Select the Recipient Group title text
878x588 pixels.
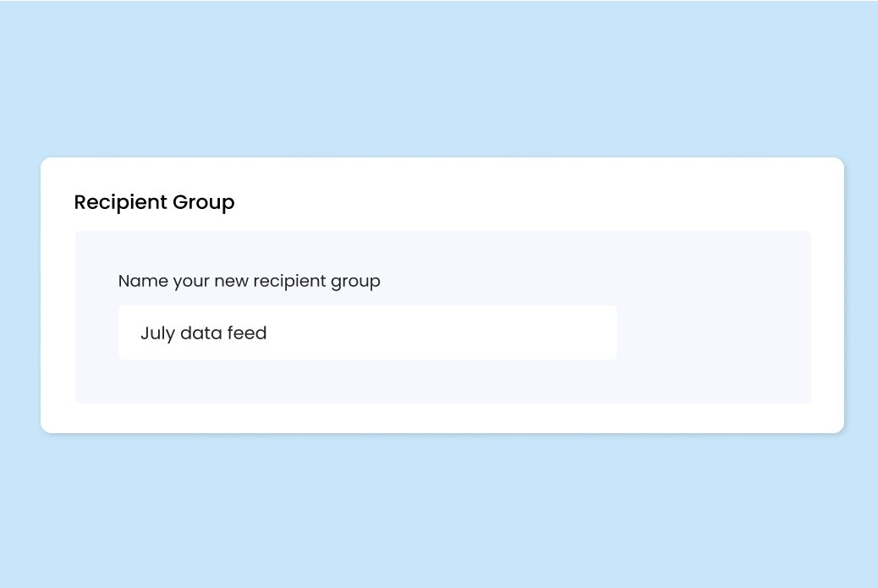point(154,202)
